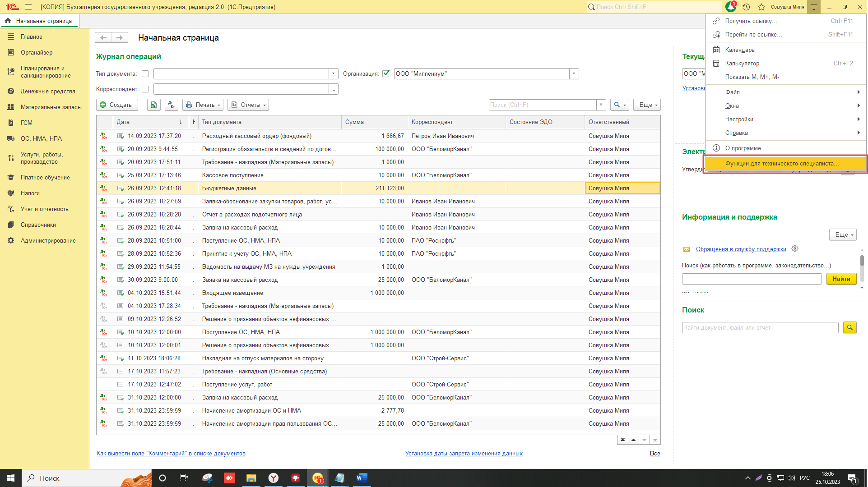Open Установка даты запрета изменения данных link
Screen dimensions: 868x487
click(464, 453)
